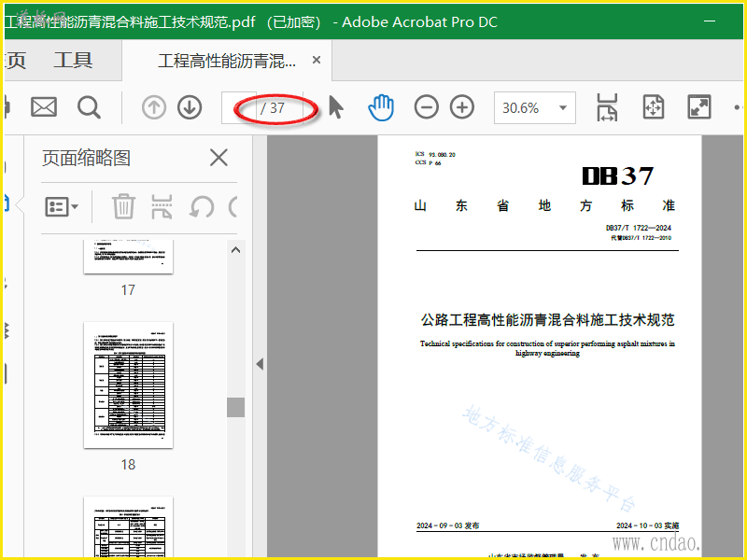Close the 工程高性能沥青混... document tab

317,60
